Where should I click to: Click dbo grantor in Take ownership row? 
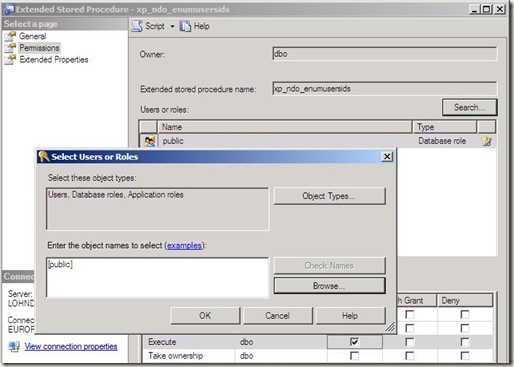click(x=246, y=356)
